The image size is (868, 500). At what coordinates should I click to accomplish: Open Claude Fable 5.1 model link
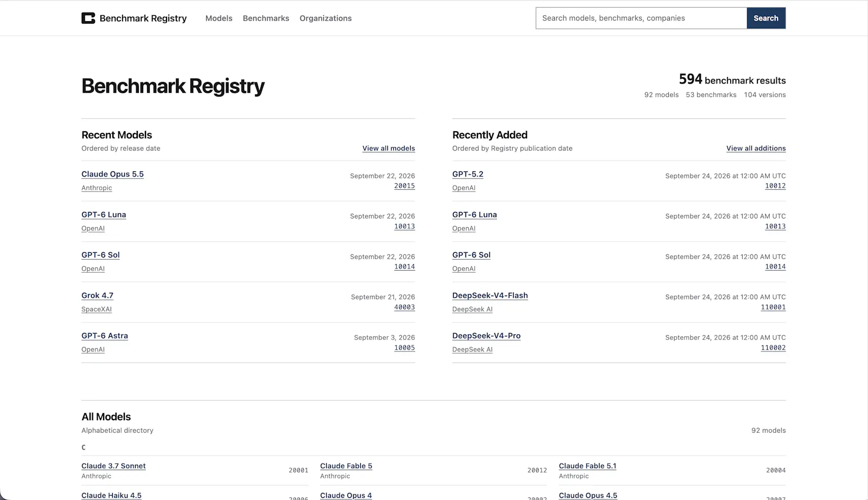click(588, 466)
